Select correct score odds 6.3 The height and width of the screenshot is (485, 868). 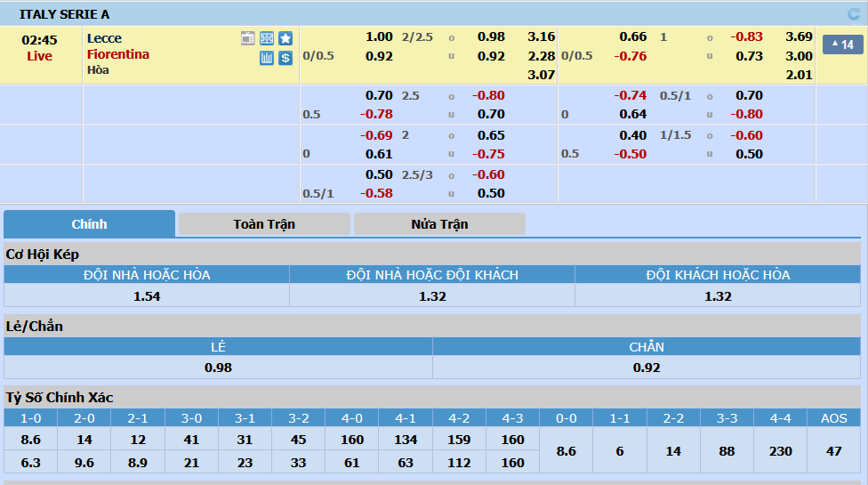click(30, 462)
